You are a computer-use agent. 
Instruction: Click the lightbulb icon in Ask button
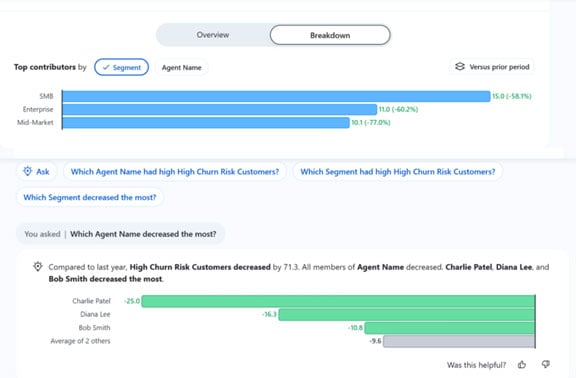(x=28, y=171)
